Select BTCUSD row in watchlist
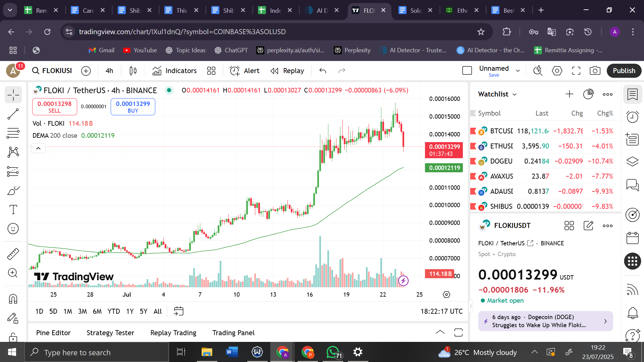 (x=545, y=131)
